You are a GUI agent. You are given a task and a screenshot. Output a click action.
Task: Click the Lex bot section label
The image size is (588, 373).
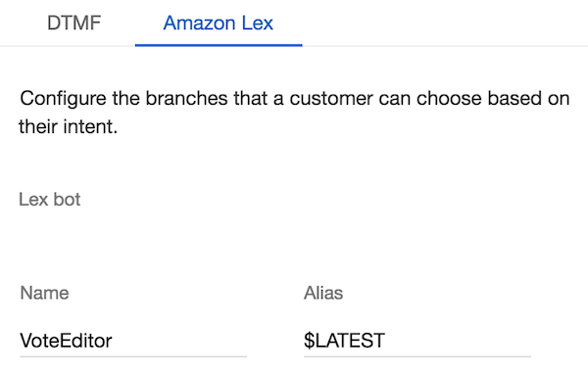point(50,200)
